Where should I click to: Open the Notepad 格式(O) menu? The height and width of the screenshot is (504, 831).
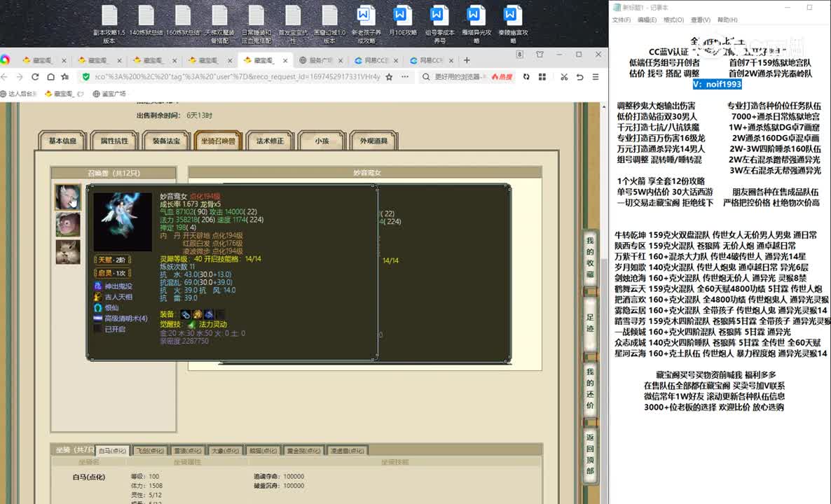[673, 20]
